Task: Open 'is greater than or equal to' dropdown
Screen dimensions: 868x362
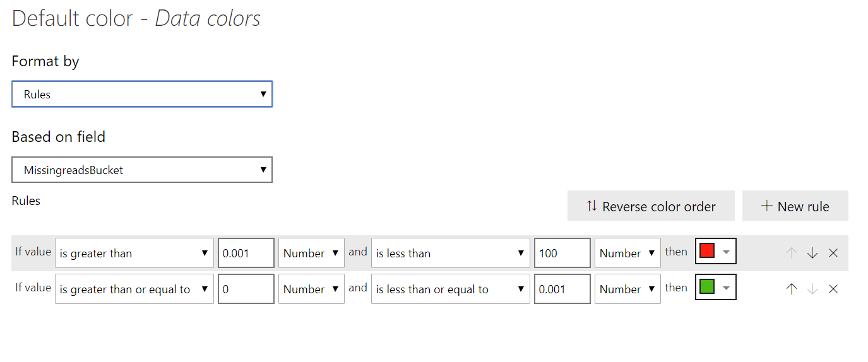Action: coord(134,289)
